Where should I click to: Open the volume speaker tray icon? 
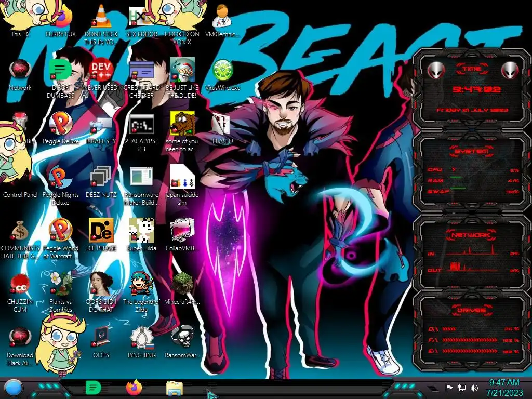[x=474, y=388]
